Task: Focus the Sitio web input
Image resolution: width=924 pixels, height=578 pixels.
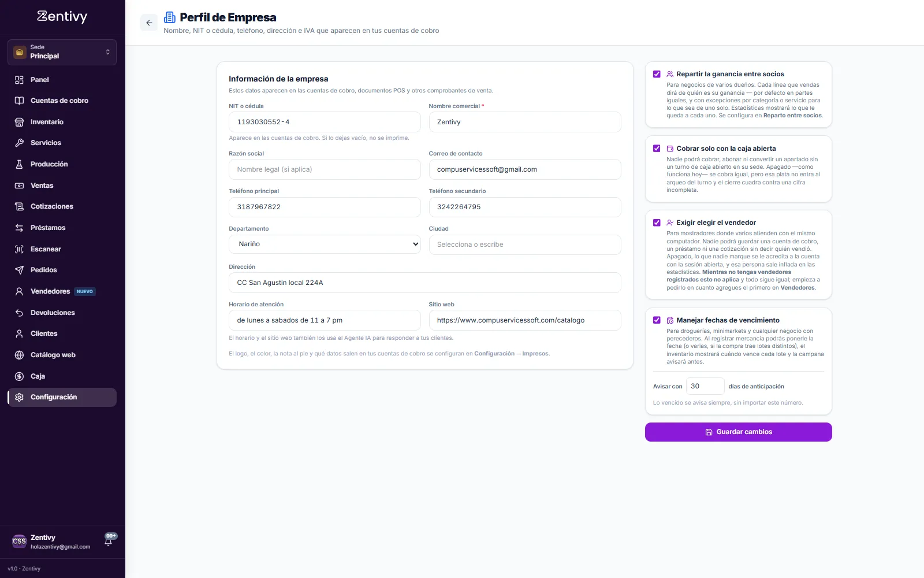Action: (x=525, y=320)
